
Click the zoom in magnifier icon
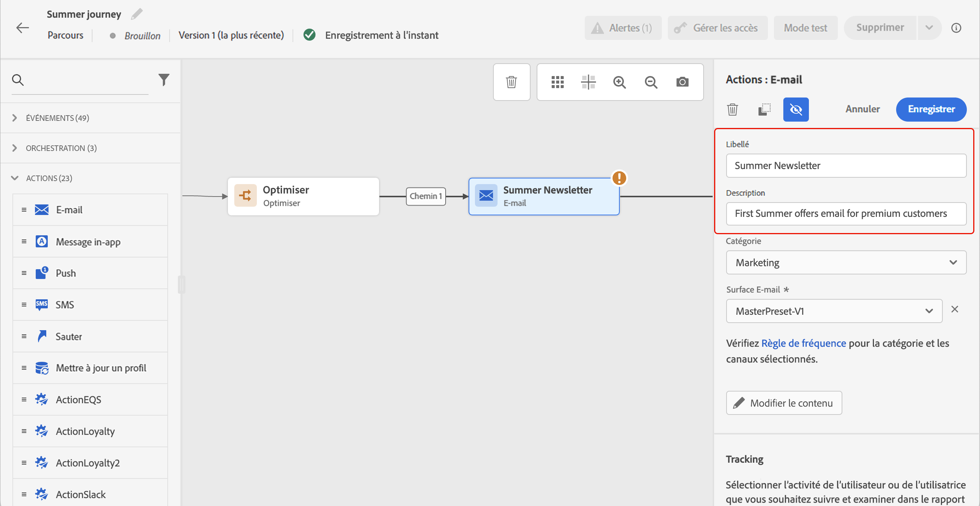[x=619, y=82]
